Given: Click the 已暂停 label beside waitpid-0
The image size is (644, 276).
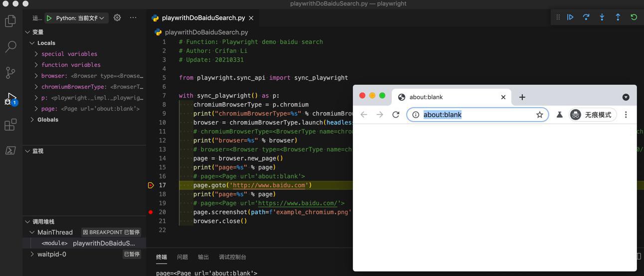Looking at the screenshot, I should click(132, 254).
